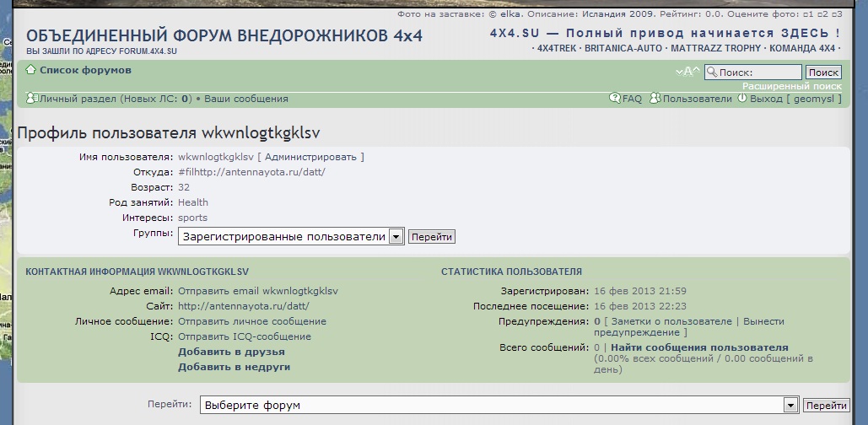Click the font size change icon
This screenshot has height=425, width=868.
tap(688, 72)
